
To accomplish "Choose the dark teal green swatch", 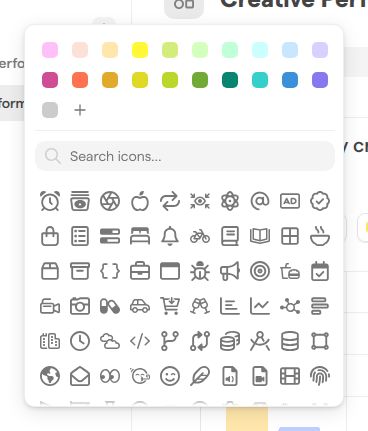I will point(230,80).
